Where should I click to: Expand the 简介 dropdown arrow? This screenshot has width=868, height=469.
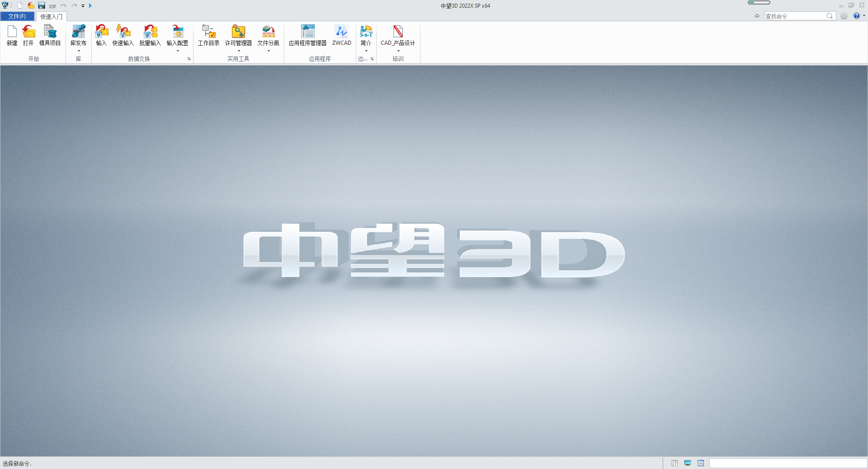[x=366, y=51]
